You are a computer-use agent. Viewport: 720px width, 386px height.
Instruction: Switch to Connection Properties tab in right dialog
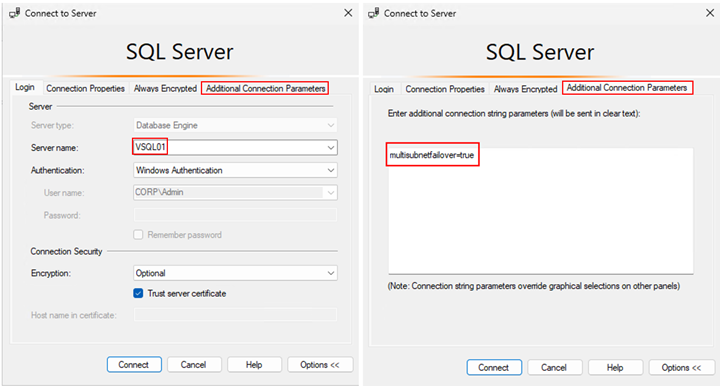pos(445,89)
